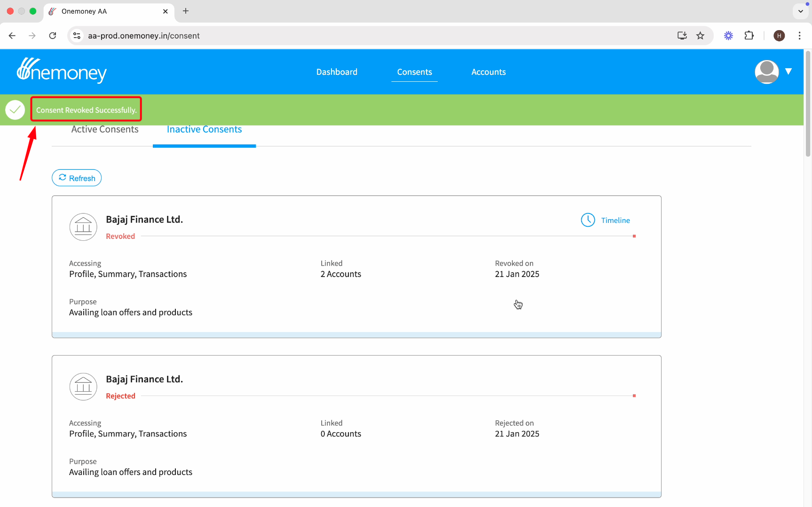812x507 pixels.
Task: Click the Rejected on 21 Jan 2025 date
Action: 517,434
